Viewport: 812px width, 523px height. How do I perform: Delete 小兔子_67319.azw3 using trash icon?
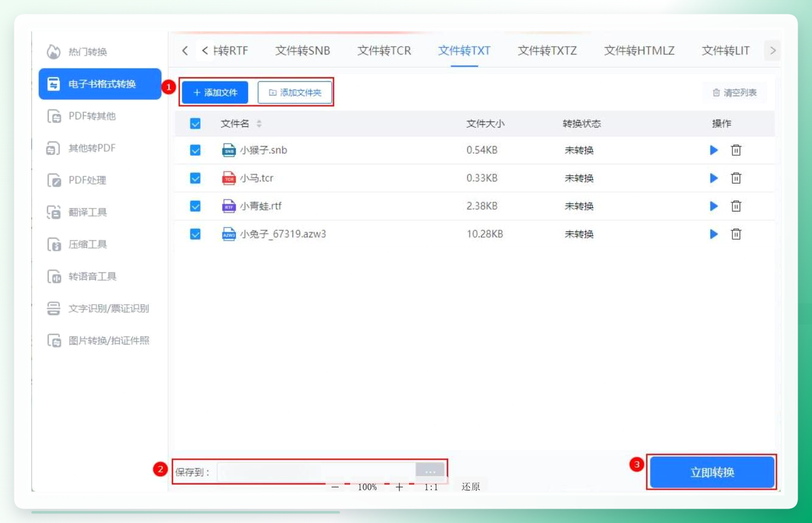click(736, 234)
